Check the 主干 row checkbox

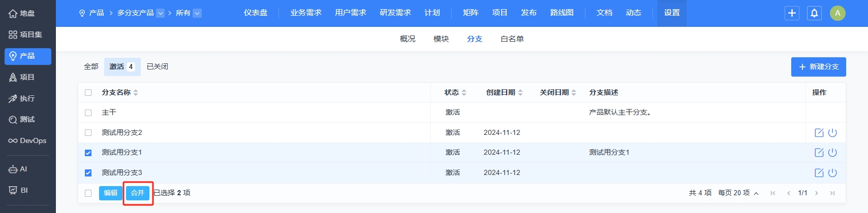pyautogui.click(x=88, y=113)
